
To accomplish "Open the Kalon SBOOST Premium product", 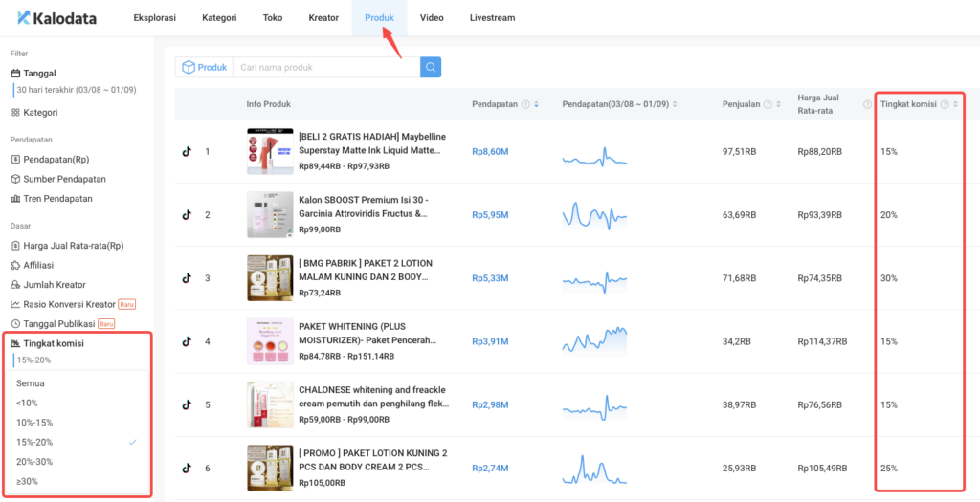I will (x=365, y=207).
